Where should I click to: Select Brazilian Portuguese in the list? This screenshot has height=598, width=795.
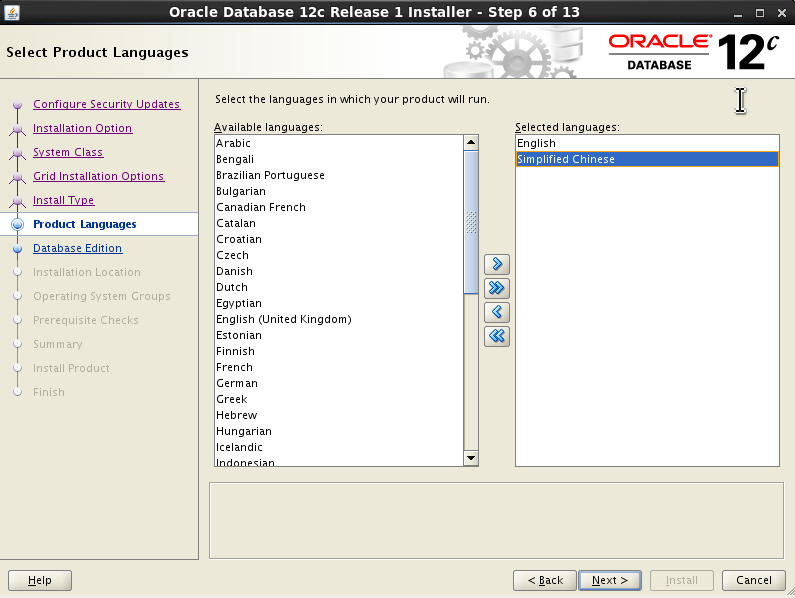click(339, 175)
